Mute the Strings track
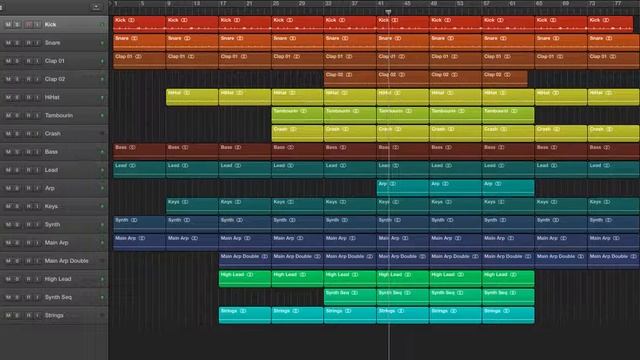Screen dimensions: 640x360 (x=8, y=315)
